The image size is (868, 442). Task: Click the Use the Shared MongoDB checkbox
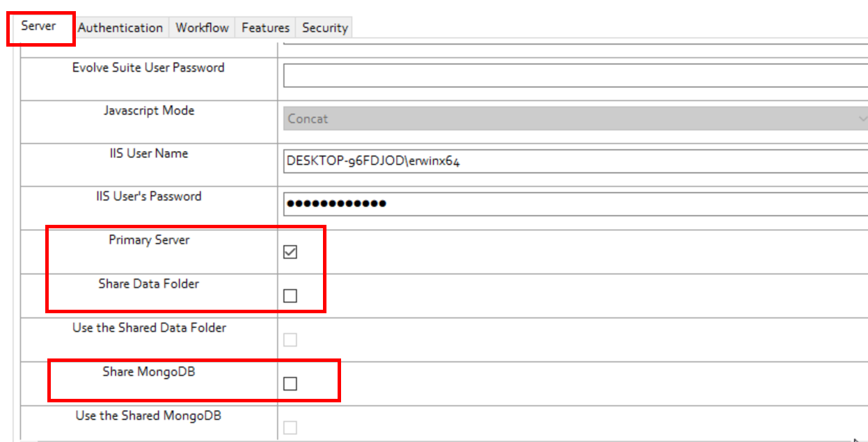[290, 427]
